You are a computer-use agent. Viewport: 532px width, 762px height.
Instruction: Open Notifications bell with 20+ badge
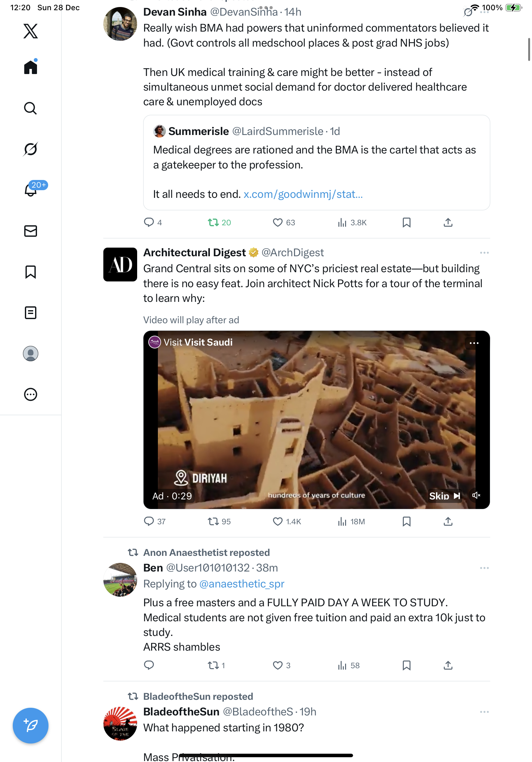coord(31,190)
